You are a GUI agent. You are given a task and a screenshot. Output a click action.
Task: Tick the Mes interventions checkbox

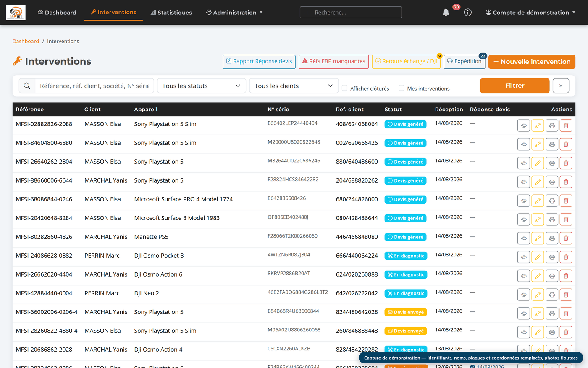[402, 88]
